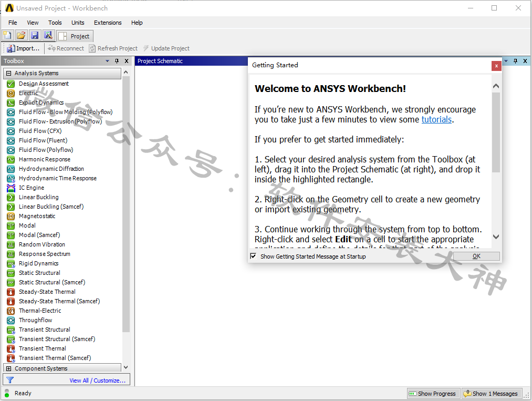The image size is (532, 401).
Task: Select the Static Structural icon
Action: click(x=11, y=273)
